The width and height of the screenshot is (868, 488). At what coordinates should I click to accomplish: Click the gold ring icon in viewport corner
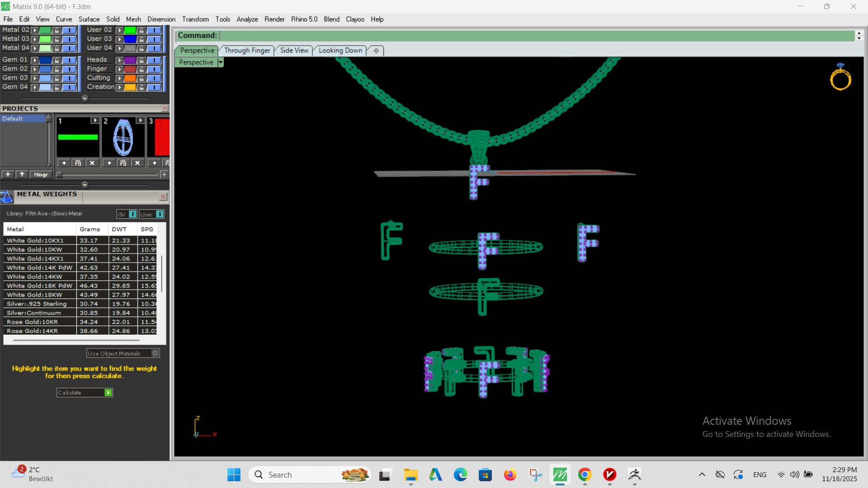click(x=840, y=77)
